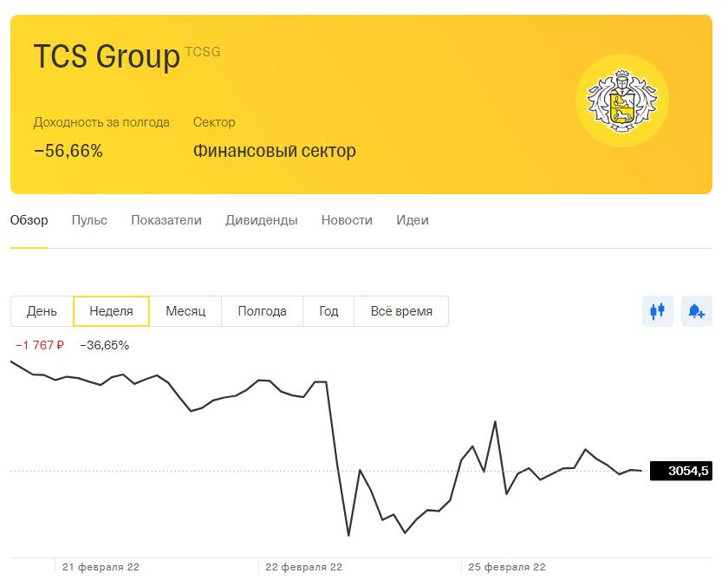728x586 pixels.
Task: Switch to the Идеи tab
Action: 413,220
